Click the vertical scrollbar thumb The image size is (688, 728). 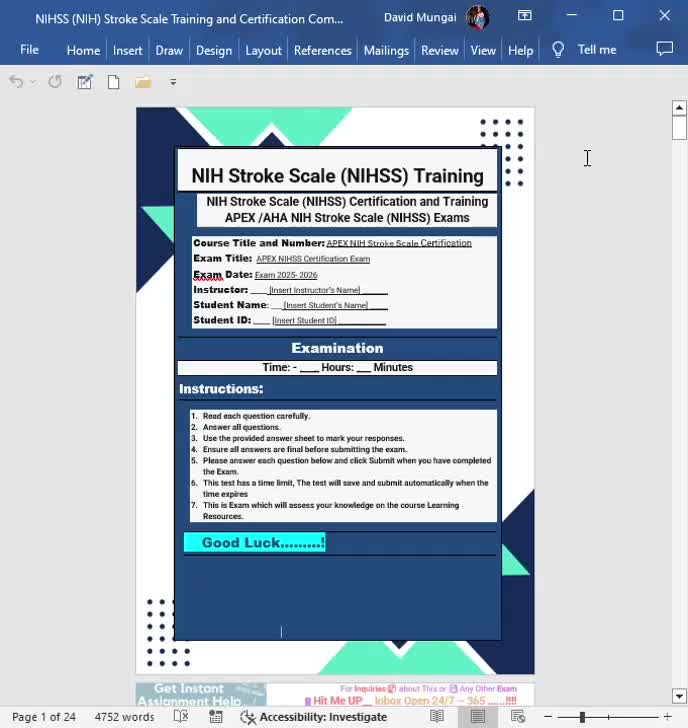click(x=679, y=128)
